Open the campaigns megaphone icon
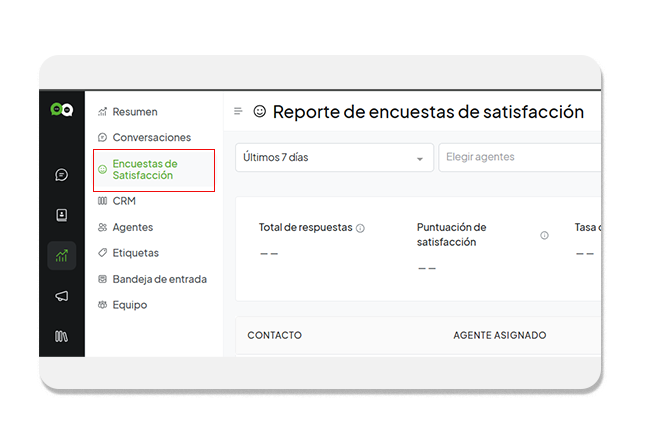The width and height of the screenshot is (651, 444). [61, 296]
